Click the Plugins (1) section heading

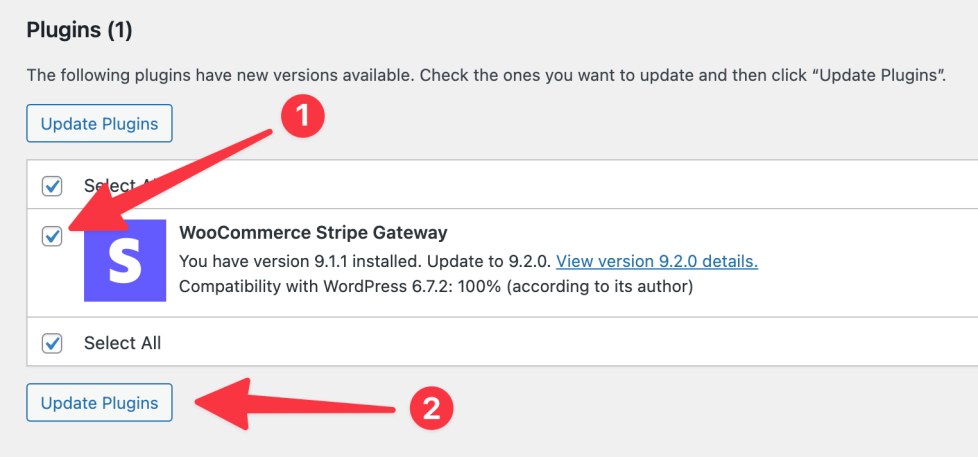click(x=79, y=31)
